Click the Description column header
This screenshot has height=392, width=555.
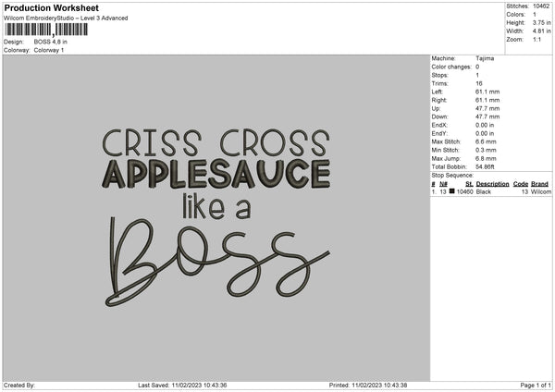tap(492, 184)
